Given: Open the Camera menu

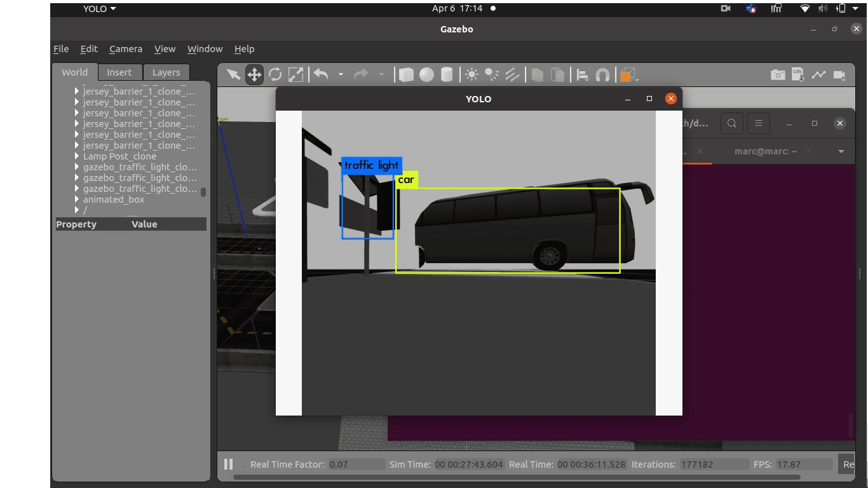Looking at the screenshot, I should (126, 49).
